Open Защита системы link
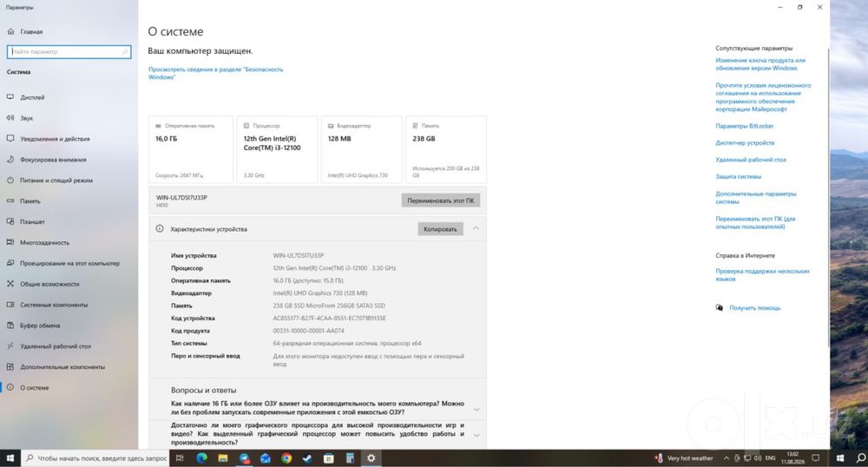The width and height of the screenshot is (868, 467). pyautogui.click(x=738, y=176)
